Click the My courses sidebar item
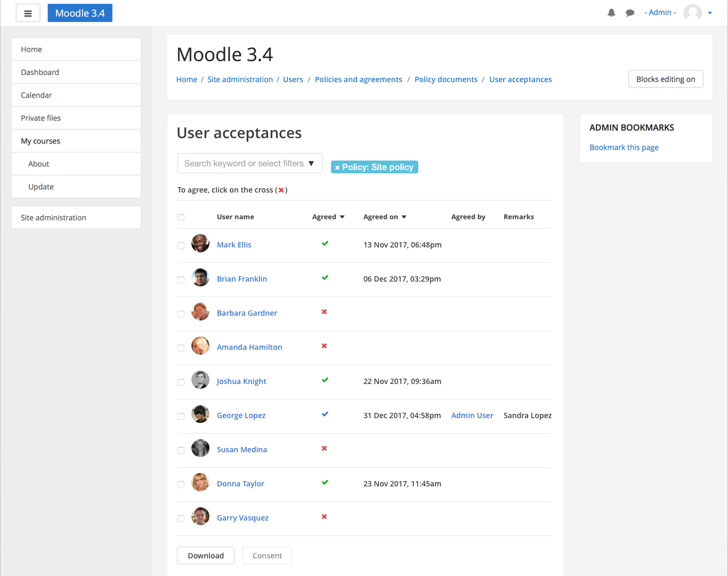The image size is (728, 576). (76, 141)
